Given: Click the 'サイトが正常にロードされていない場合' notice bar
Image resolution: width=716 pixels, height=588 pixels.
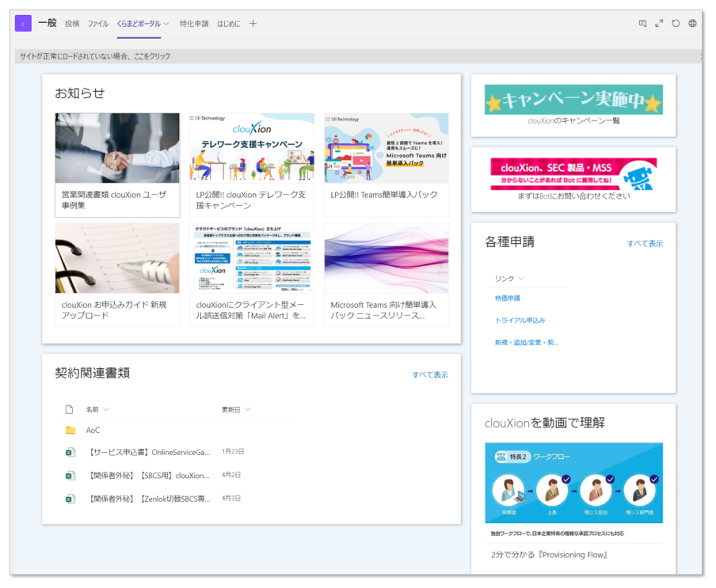Looking at the screenshot, I should pos(95,56).
